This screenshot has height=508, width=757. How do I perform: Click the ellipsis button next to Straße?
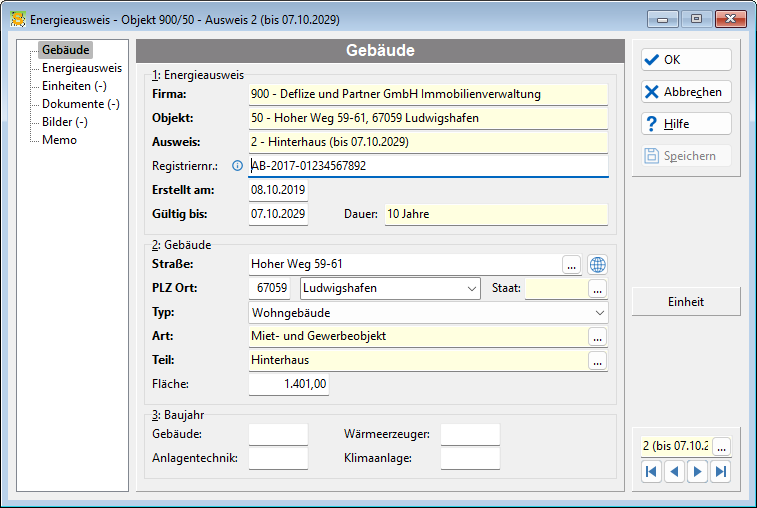572,265
